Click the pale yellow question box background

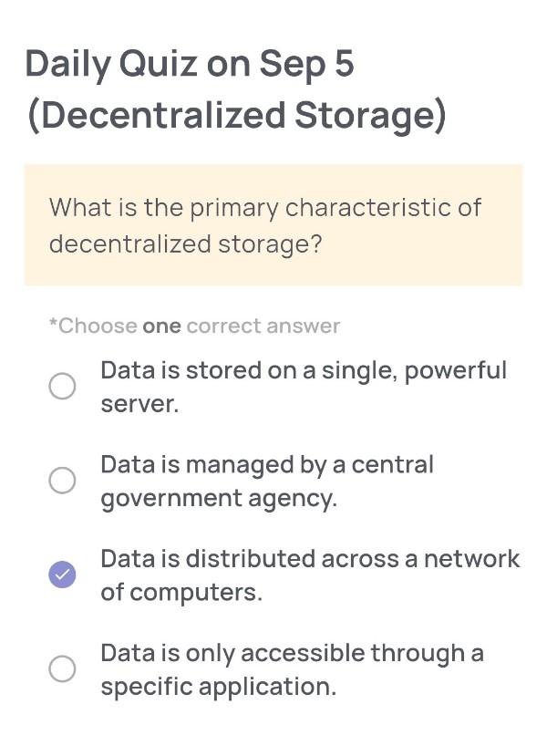click(273, 224)
